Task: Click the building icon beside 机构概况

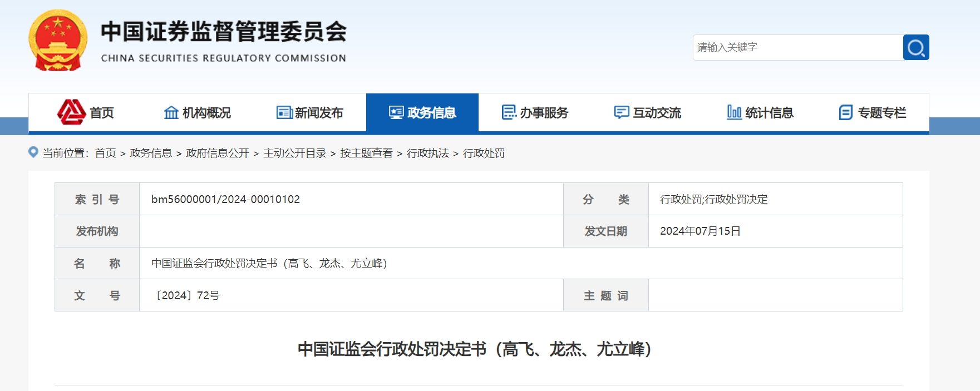Action: (171, 112)
